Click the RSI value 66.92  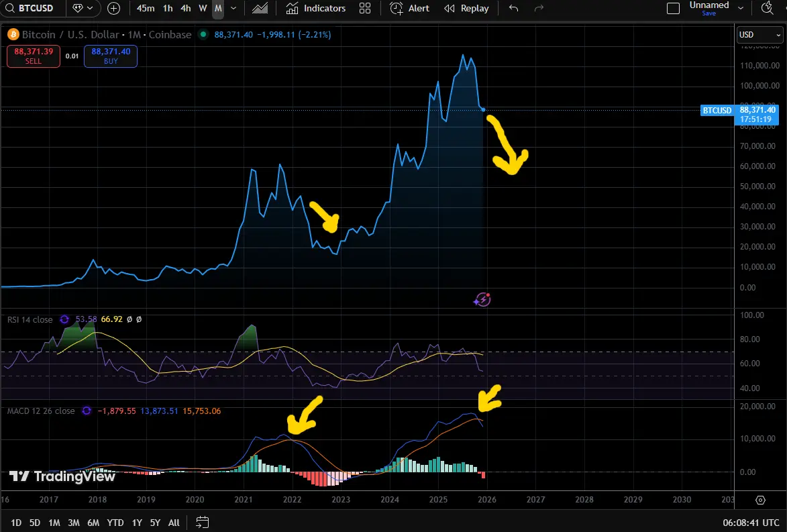pyautogui.click(x=111, y=319)
